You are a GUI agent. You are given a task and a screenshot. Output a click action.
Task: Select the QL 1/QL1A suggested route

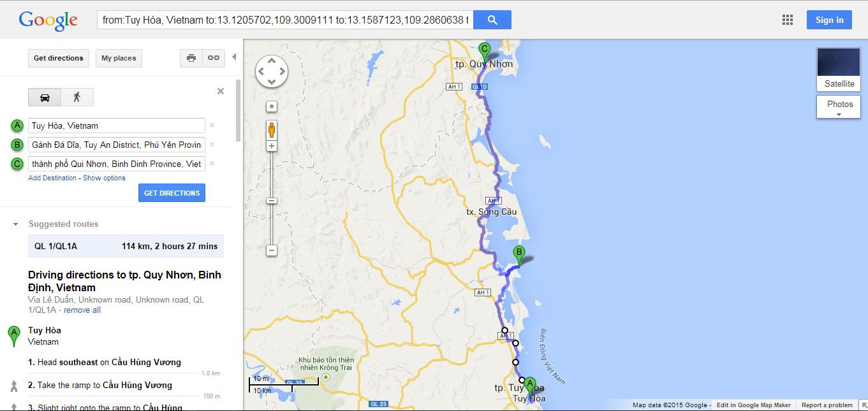(x=126, y=246)
